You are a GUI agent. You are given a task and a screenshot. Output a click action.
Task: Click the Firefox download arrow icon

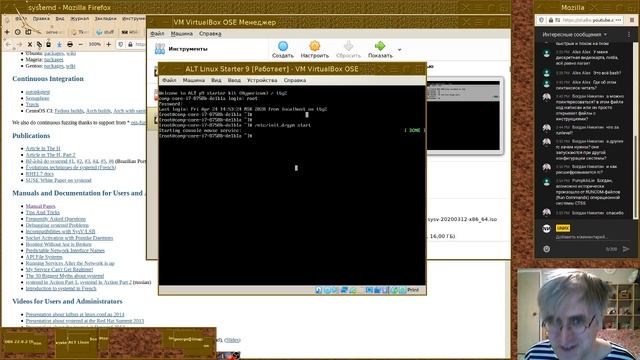pyautogui.click(x=59, y=44)
